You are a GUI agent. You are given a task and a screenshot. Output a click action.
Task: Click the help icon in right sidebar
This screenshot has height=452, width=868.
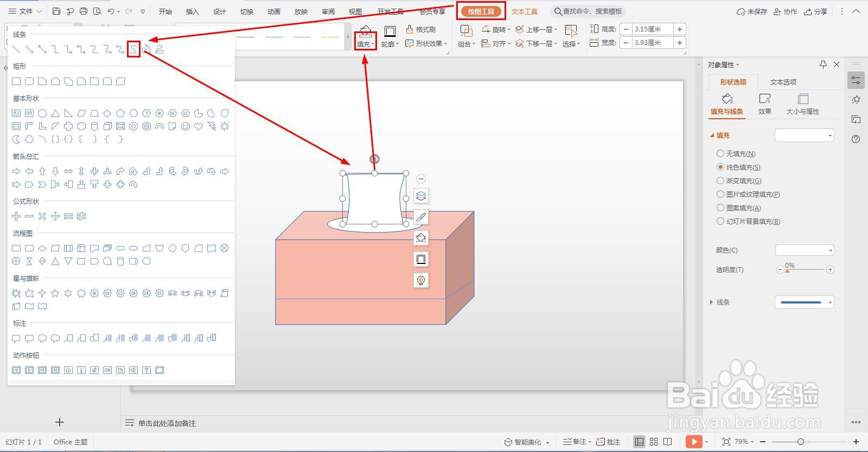pyautogui.click(x=856, y=139)
